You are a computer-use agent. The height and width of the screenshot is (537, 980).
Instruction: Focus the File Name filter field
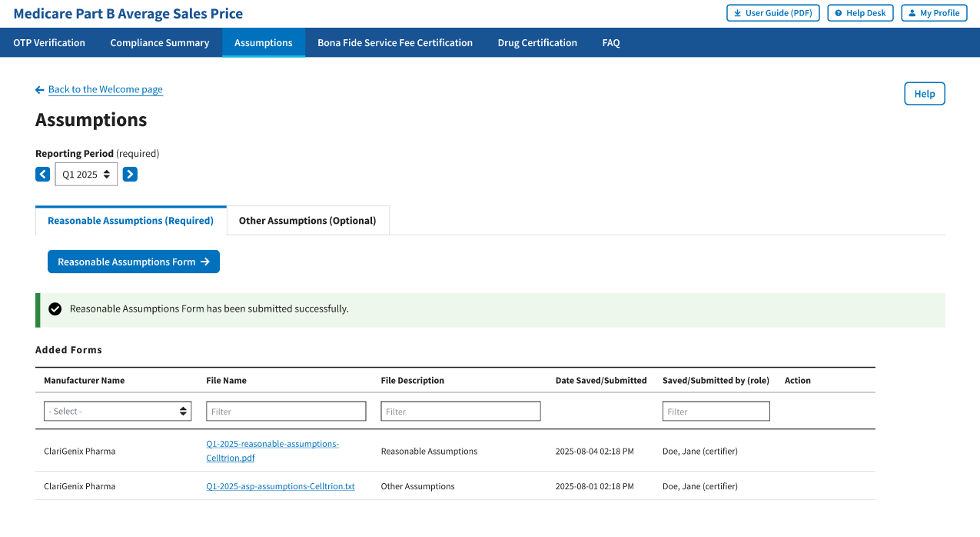[x=286, y=412]
